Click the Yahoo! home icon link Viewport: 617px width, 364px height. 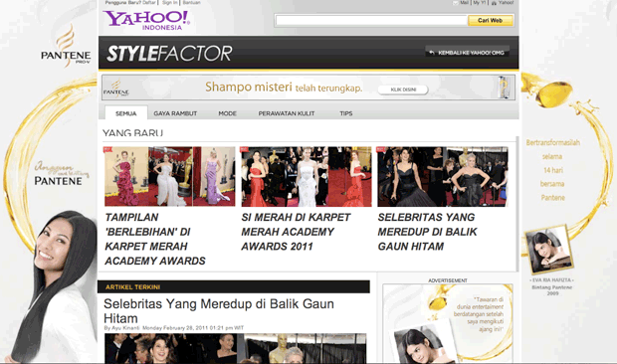click(x=494, y=3)
